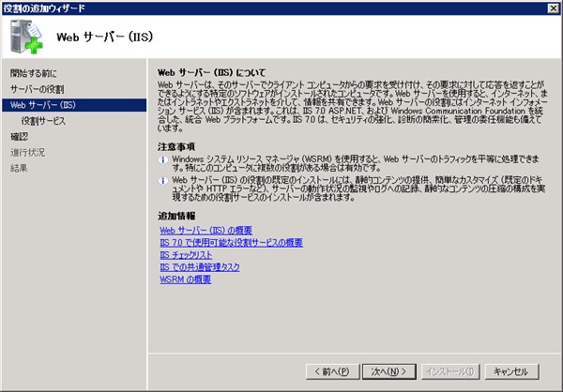Open IIS での共通管理タスク link
Viewport: 563px width, 392px height.
click(x=200, y=267)
